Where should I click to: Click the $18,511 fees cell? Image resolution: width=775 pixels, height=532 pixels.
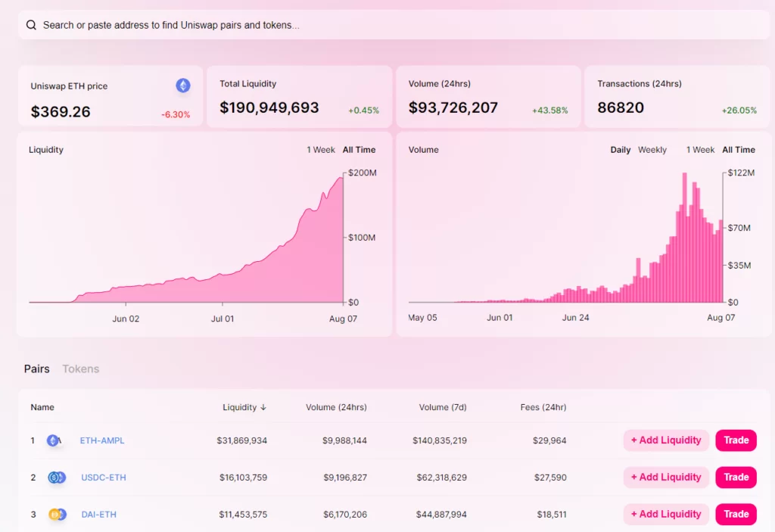(x=552, y=515)
